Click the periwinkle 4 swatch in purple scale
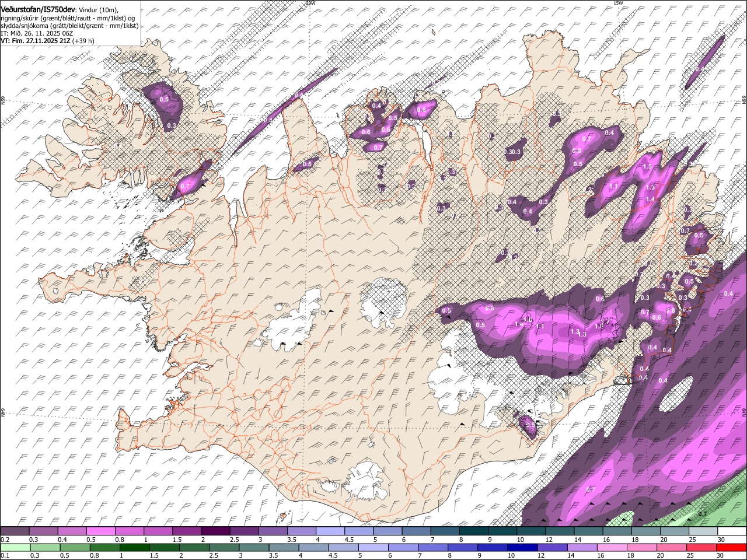Viewport: 747px width, 560px height. pos(330,531)
